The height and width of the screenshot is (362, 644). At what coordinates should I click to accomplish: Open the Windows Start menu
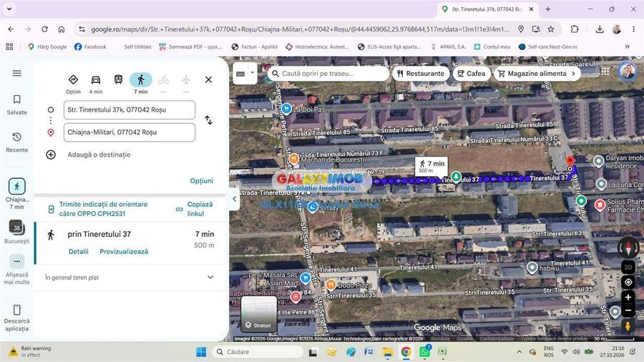click(x=201, y=352)
